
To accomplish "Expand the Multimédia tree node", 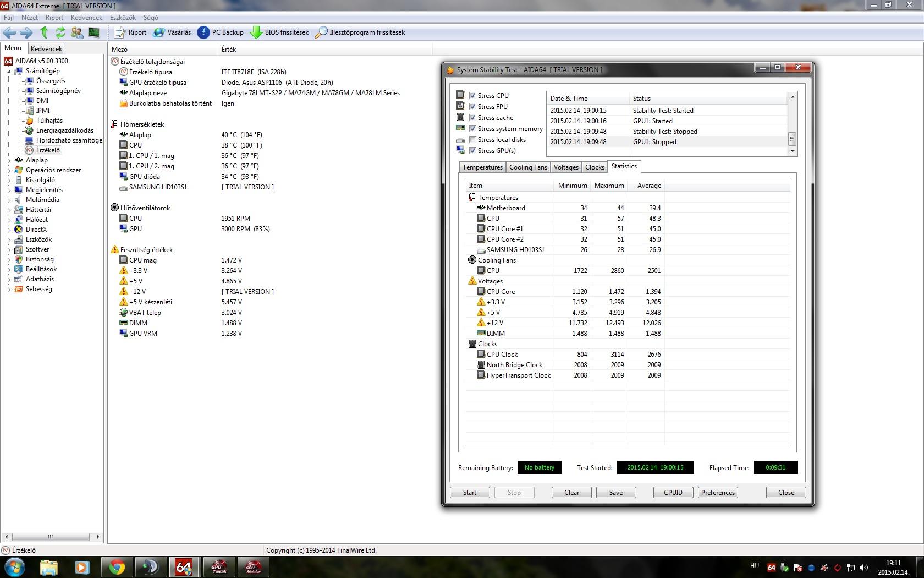I will [x=9, y=200].
